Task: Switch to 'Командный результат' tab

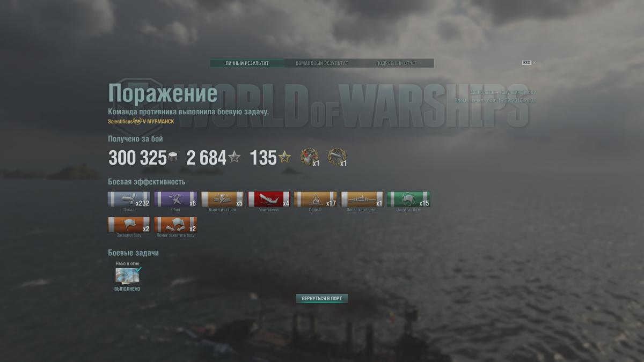Action: (x=321, y=63)
